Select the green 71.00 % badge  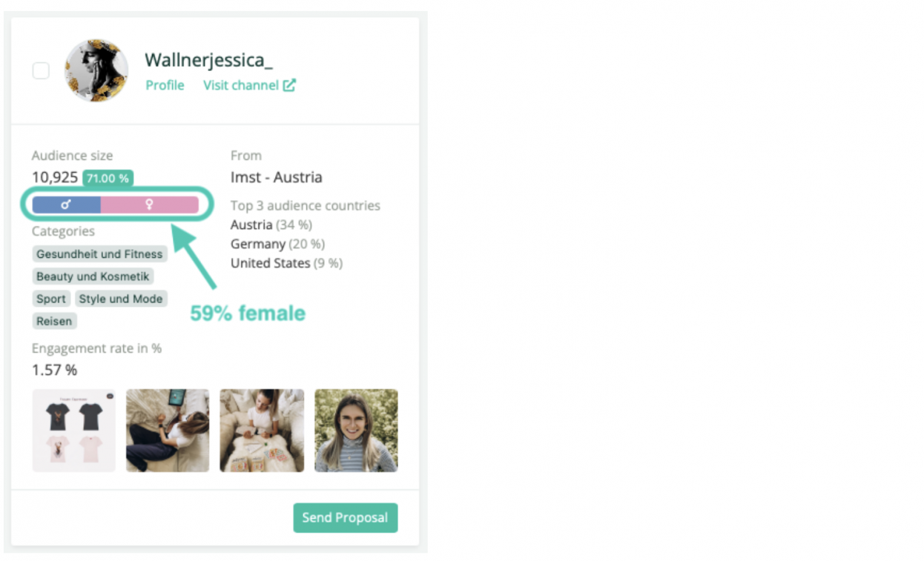tap(108, 178)
